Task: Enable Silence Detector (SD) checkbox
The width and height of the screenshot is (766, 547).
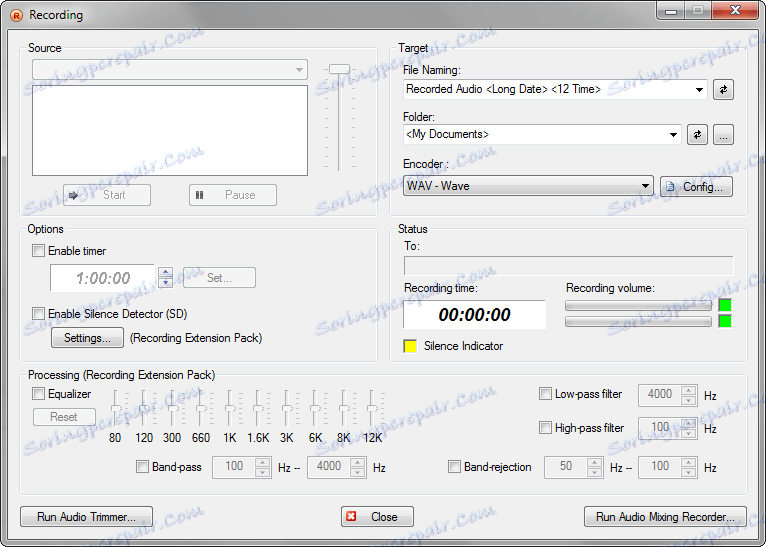Action: 38,314
